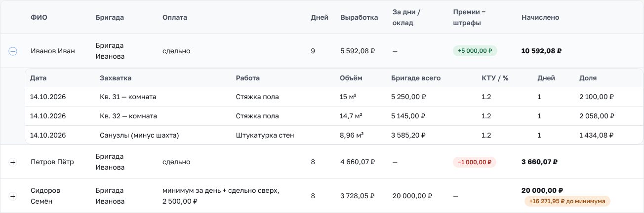Click the Оплата column header
This screenshot has height=213, width=644.
[x=175, y=17]
